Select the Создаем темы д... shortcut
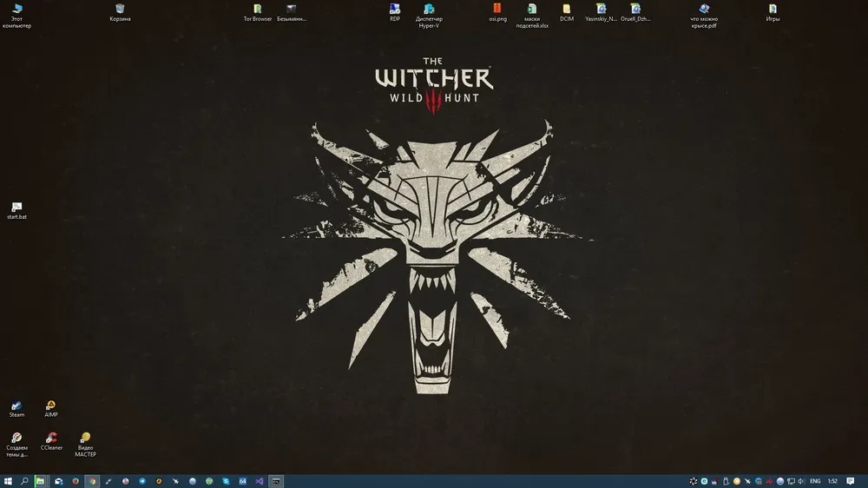868x488 pixels. (x=16, y=445)
